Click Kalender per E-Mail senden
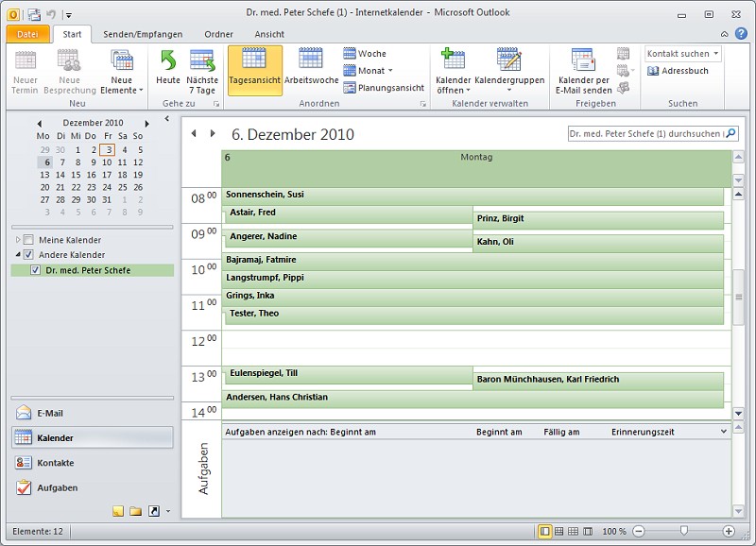The width and height of the screenshot is (756, 546). tap(584, 70)
